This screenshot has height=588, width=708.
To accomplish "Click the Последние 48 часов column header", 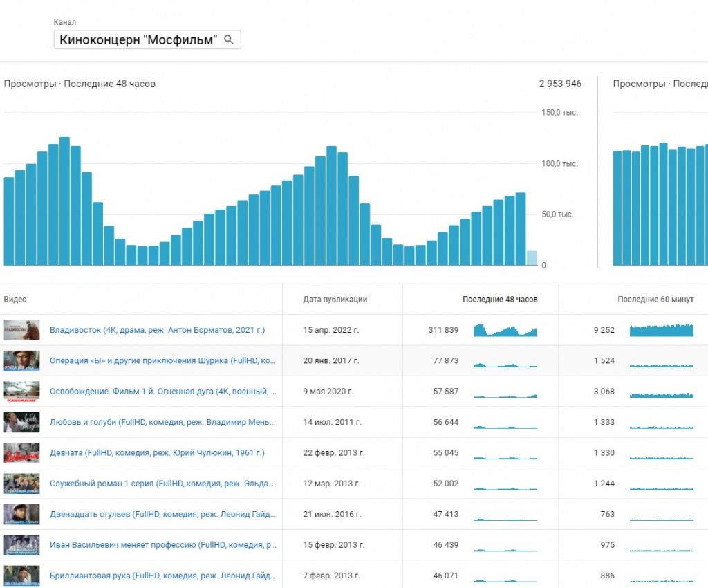I will (x=500, y=300).
